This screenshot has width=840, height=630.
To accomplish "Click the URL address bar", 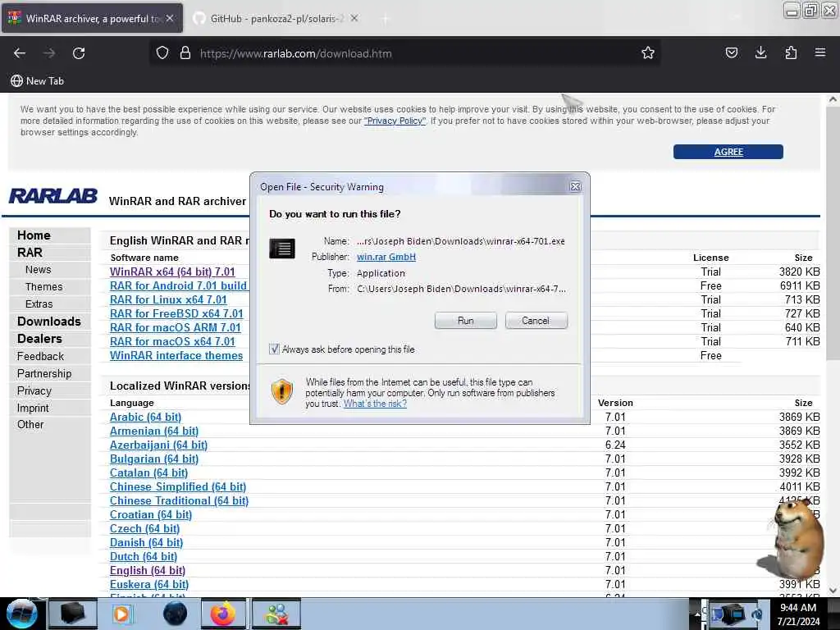I will [x=405, y=53].
